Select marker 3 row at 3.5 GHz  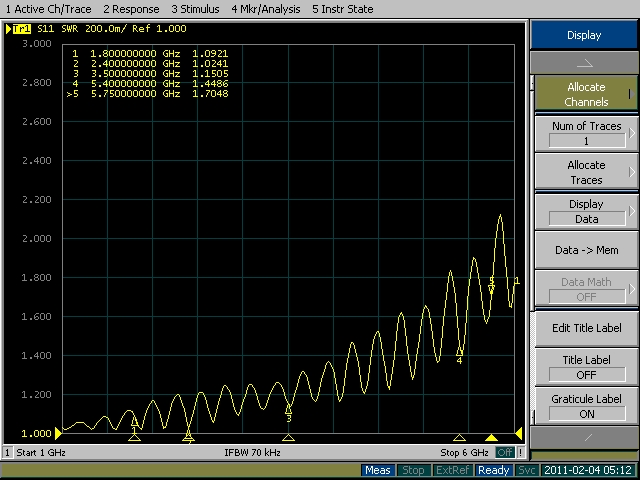pos(149,73)
